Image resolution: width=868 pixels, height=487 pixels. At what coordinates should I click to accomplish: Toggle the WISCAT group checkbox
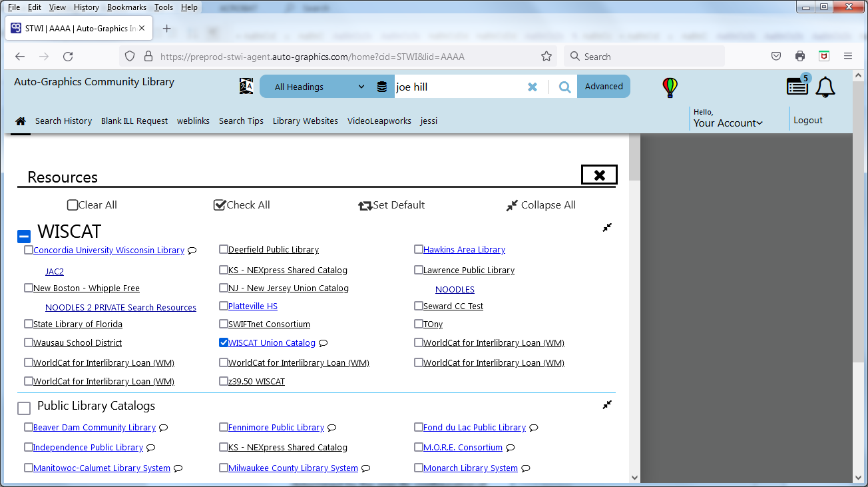coord(24,236)
